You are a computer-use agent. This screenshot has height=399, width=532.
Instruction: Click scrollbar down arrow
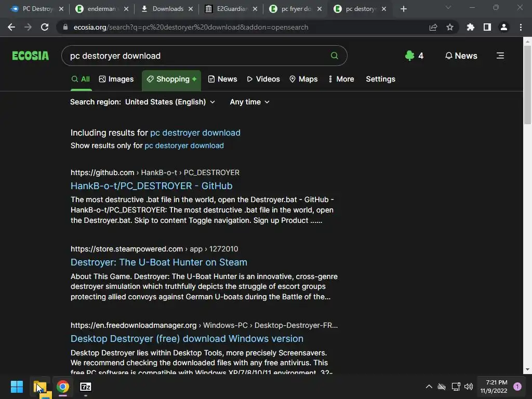pyautogui.click(x=527, y=369)
